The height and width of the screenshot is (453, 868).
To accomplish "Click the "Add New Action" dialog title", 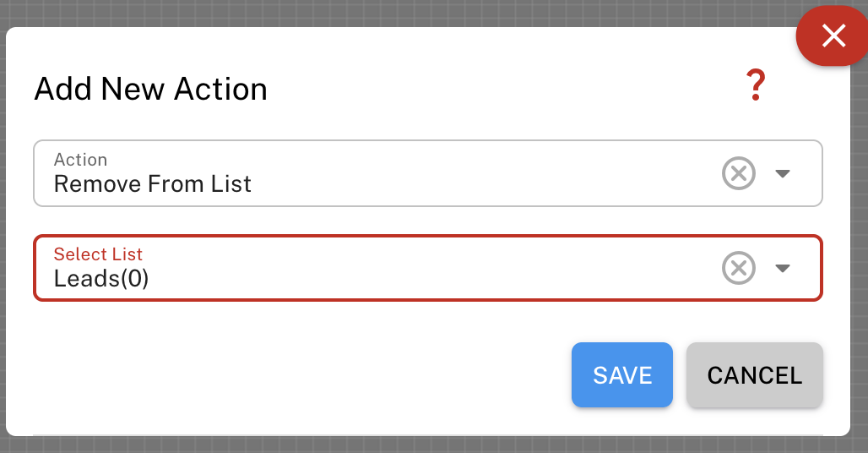I will pos(150,89).
